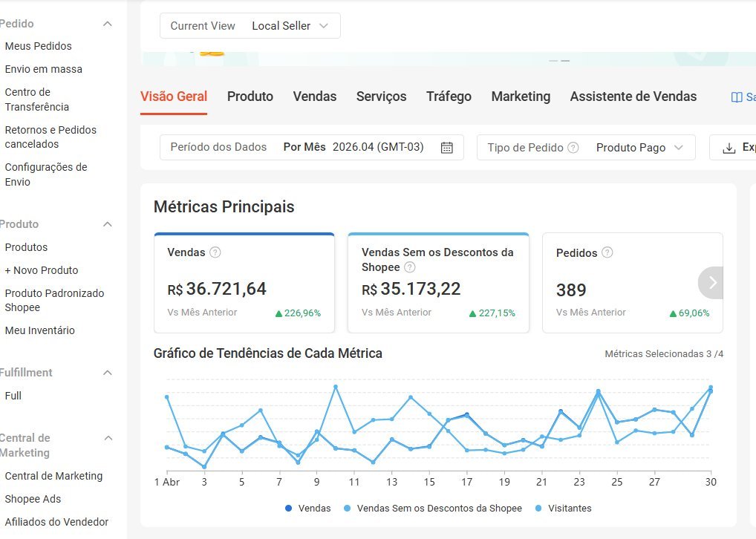Switch to the Vendas tab

[x=315, y=97]
